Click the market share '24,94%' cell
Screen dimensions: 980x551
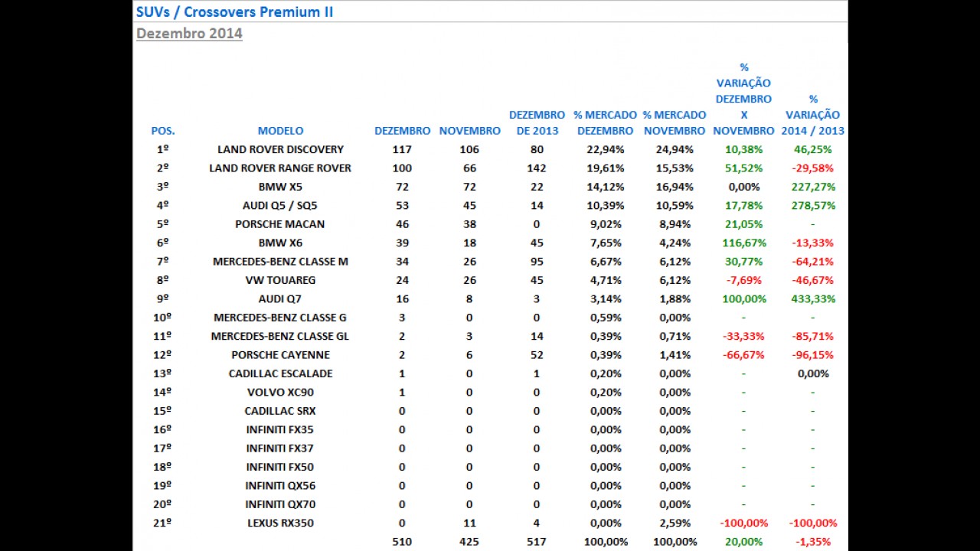pos(674,149)
